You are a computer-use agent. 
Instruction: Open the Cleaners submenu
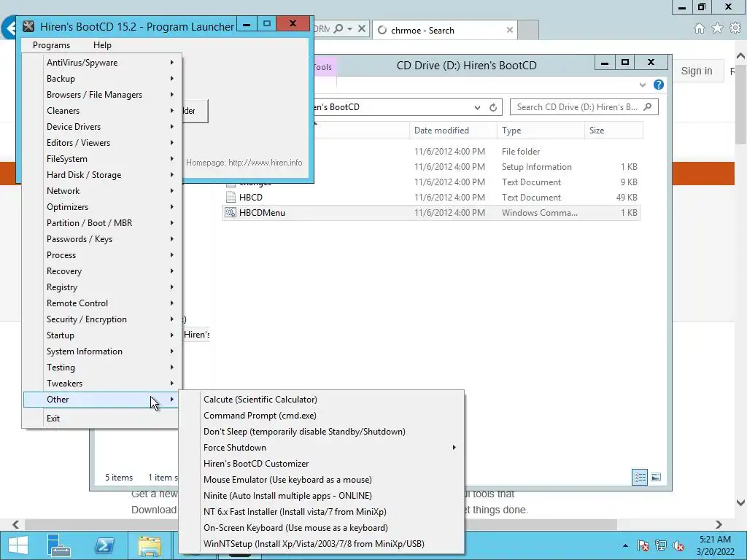click(101, 111)
